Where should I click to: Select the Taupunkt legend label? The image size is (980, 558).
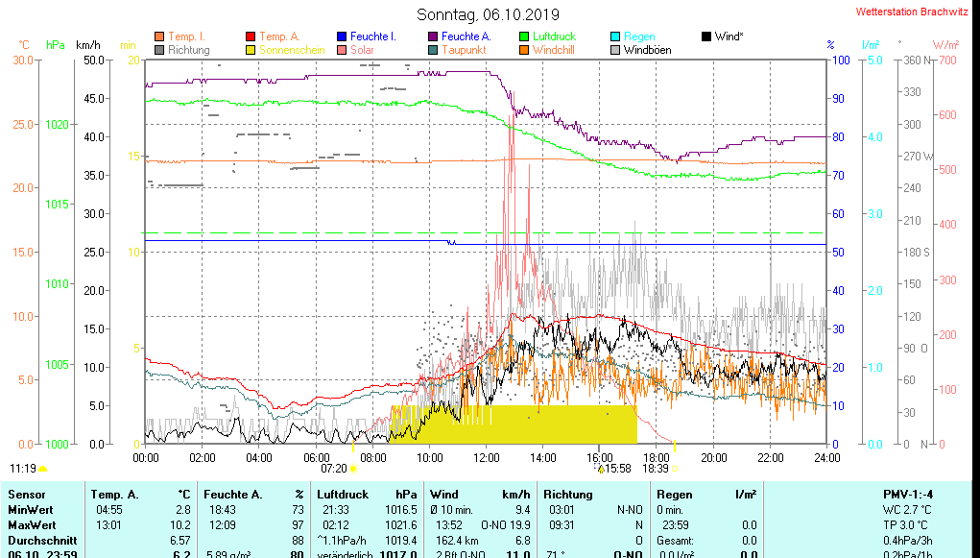tap(464, 50)
